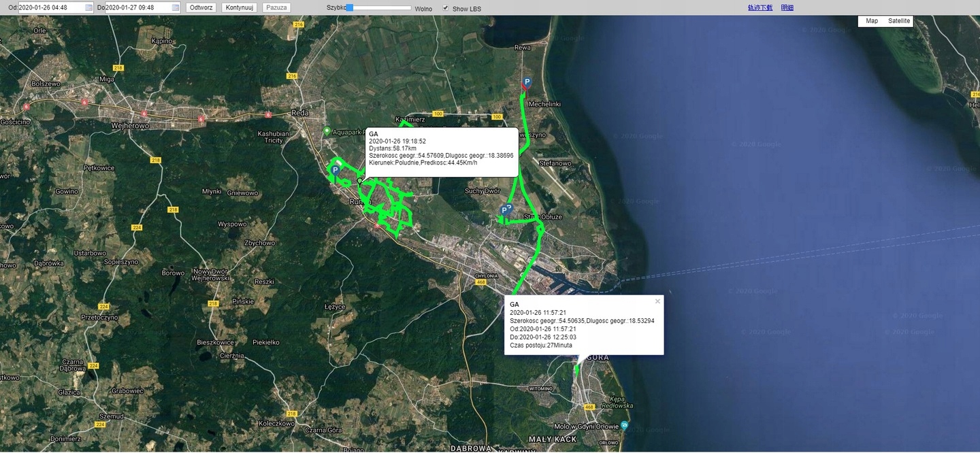
Task: Open the 轨迹下载 track download link
Action: [x=759, y=7]
